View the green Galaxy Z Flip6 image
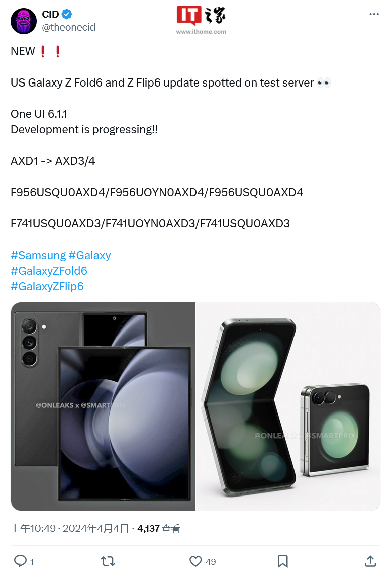The image size is (392, 579). pyautogui.click(x=287, y=406)
